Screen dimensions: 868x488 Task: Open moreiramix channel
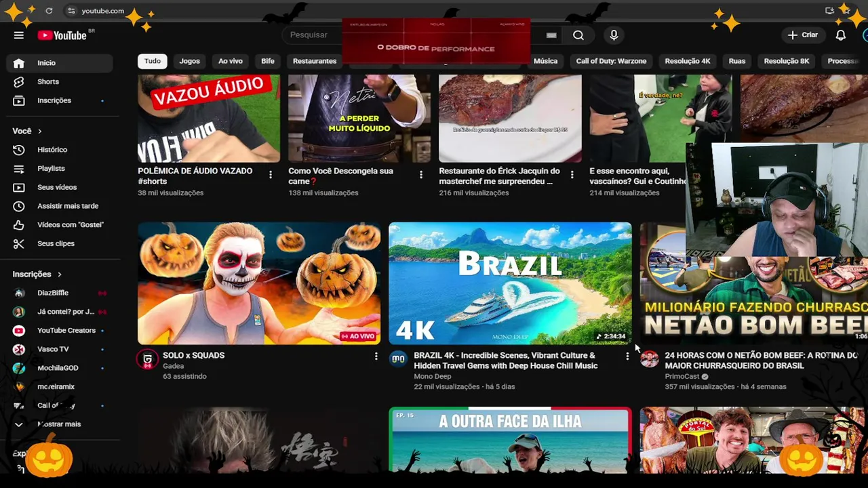pos(60,387)
